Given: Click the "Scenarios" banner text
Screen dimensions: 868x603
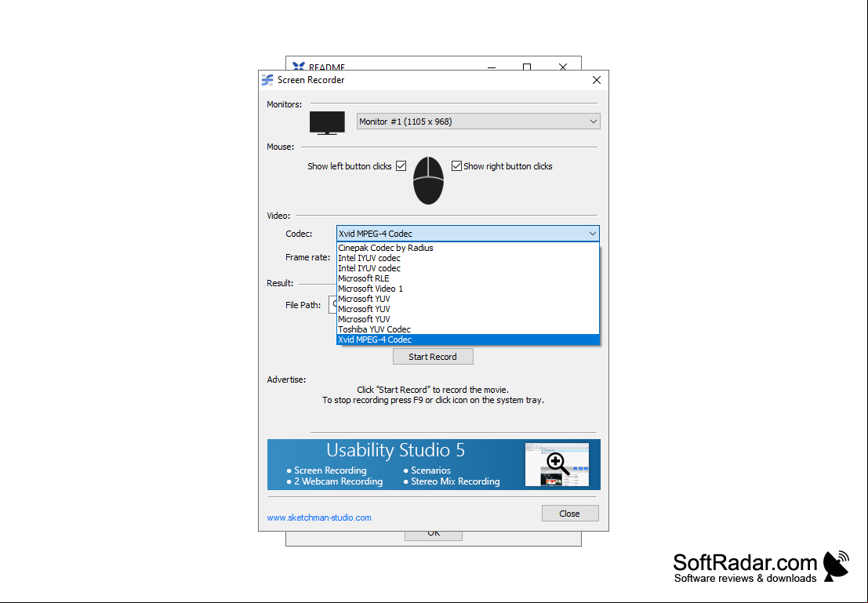Looking at the screenshot, I should [430, 470].
